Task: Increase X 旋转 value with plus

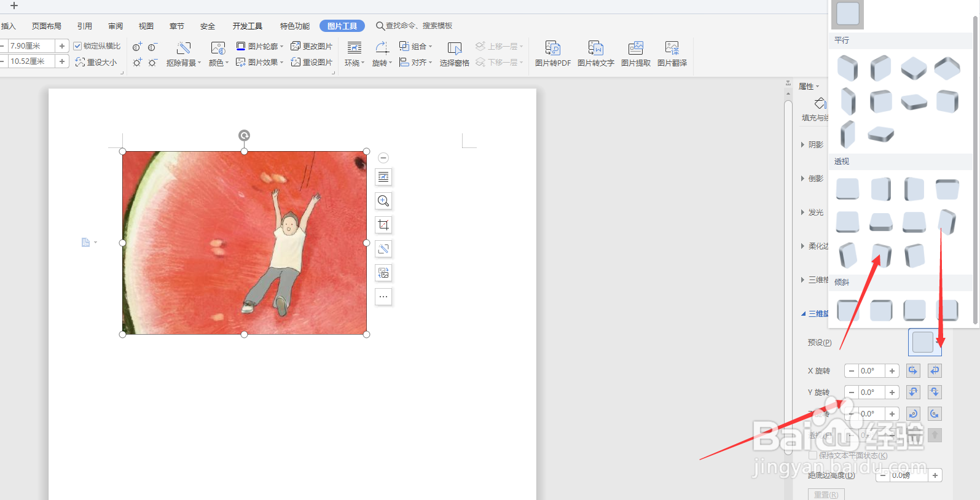Action: point(892,370)
